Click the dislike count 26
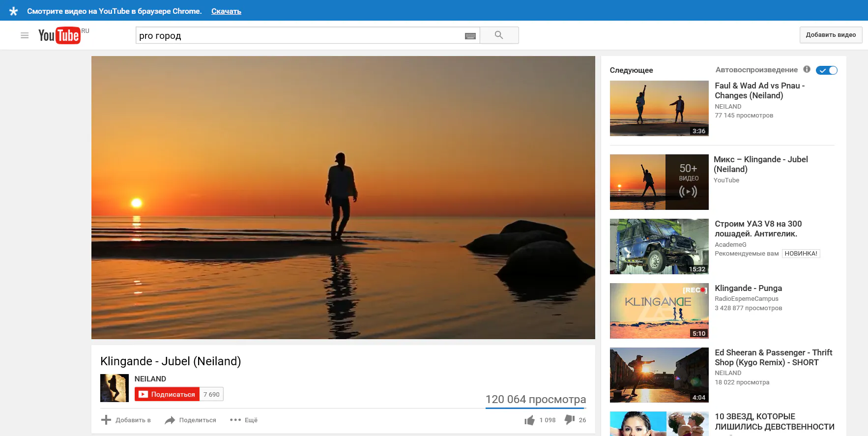The width and height of the screenshot is (868, 436). click(582, 420)
